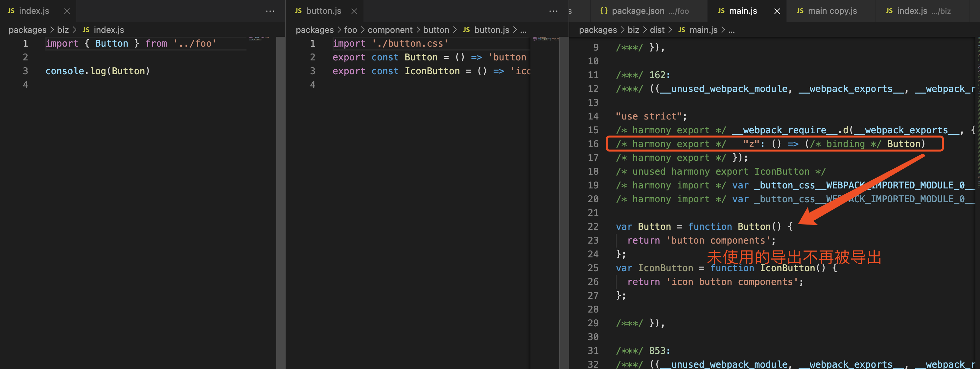Click JS file icon on button.js tab
The image size is (980, 369).
point(298,11)
